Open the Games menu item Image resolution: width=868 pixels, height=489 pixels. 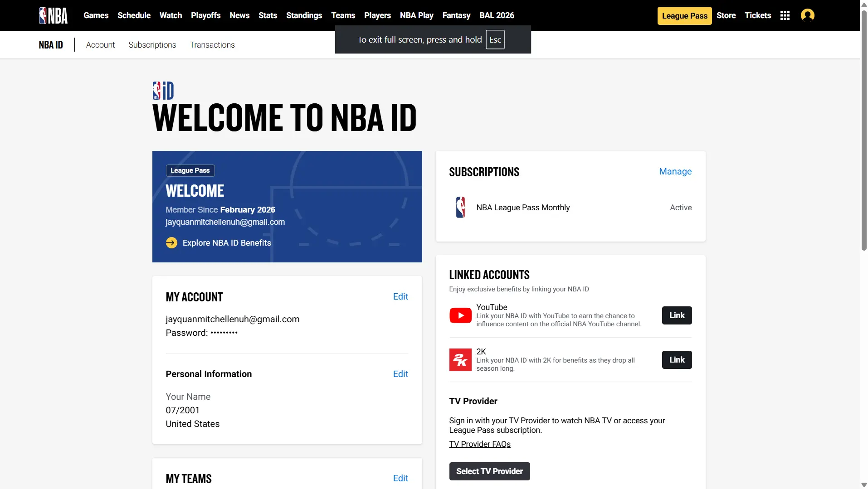pos(96,15)
